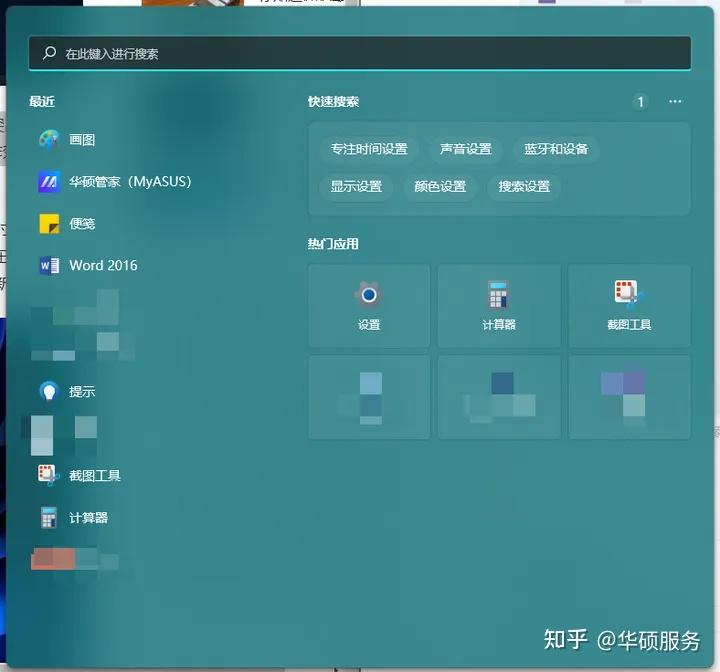
Task: Click the 截图工具 label in recent list
Action: [x=95, y=475]
